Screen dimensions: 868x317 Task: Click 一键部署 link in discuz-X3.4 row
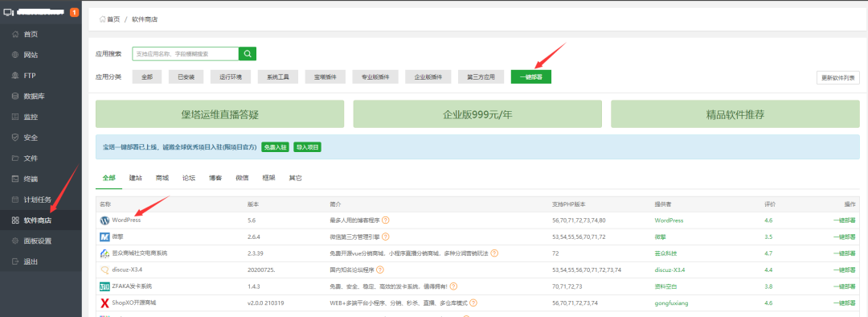click(844, 270)
